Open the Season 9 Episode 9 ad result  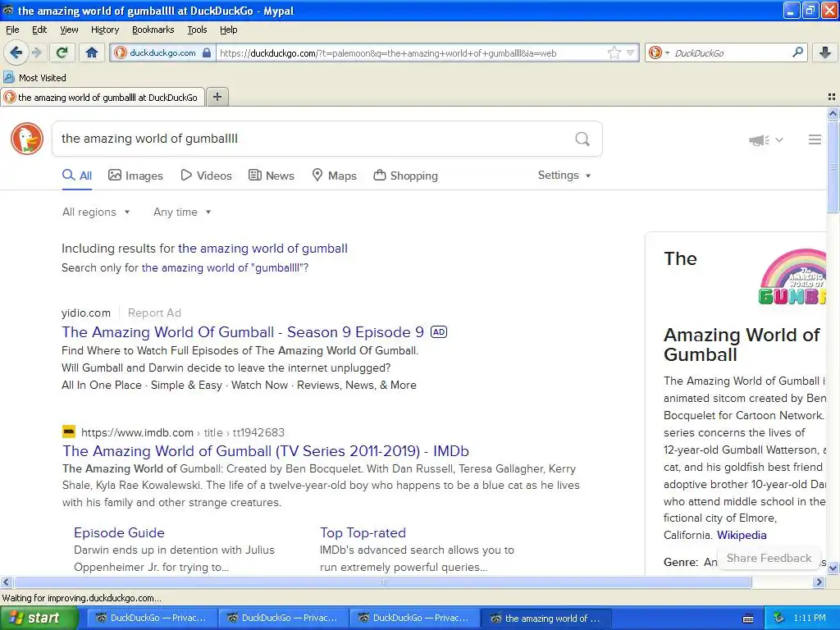tap(243, 332)
